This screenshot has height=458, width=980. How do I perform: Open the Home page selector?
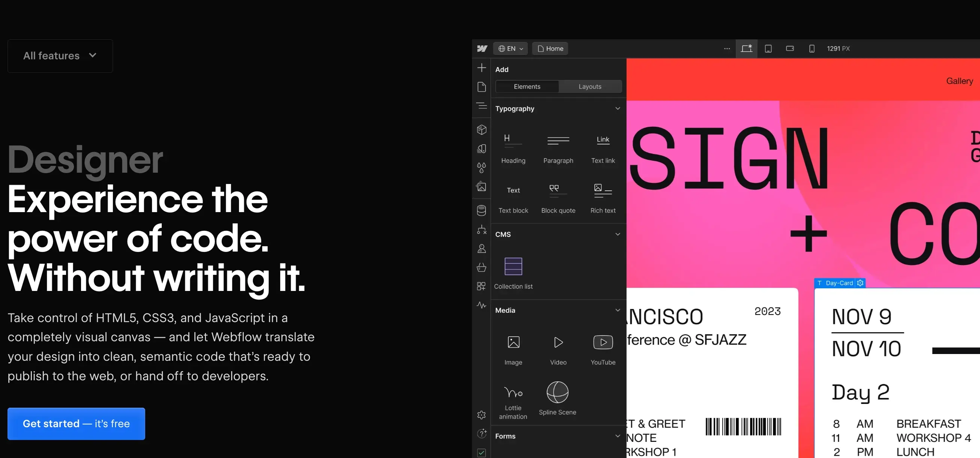coord(550,49)
